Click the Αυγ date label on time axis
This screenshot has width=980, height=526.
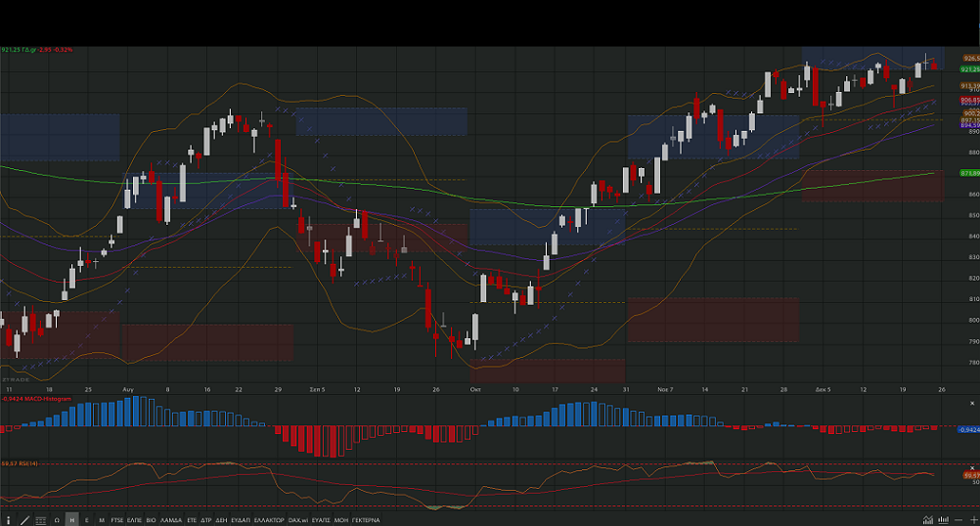(128, 389)
